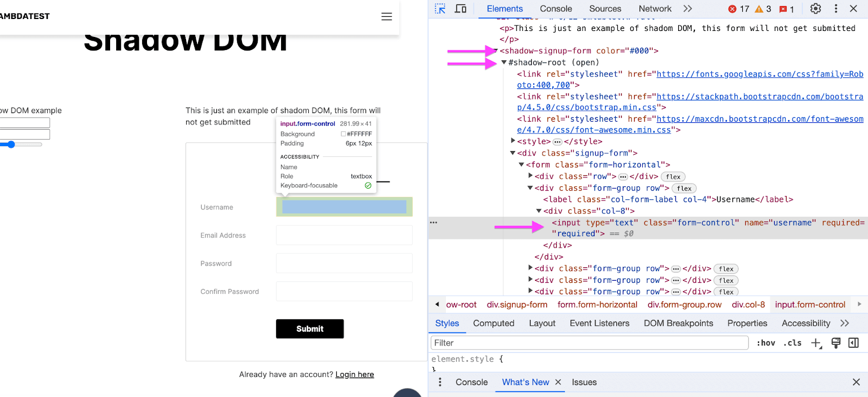Click the Email Address input field
The width and height of the screenshot is (868, 397).
344,235
